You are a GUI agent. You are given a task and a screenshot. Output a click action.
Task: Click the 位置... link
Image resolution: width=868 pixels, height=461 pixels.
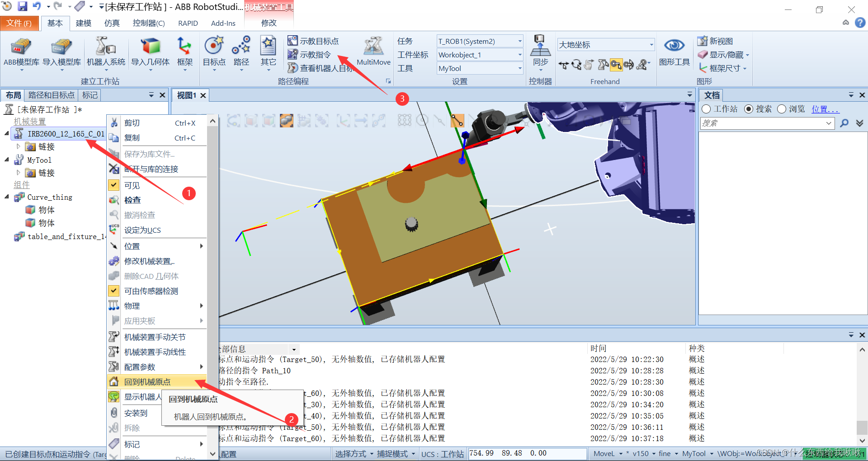tap(825, 109)
